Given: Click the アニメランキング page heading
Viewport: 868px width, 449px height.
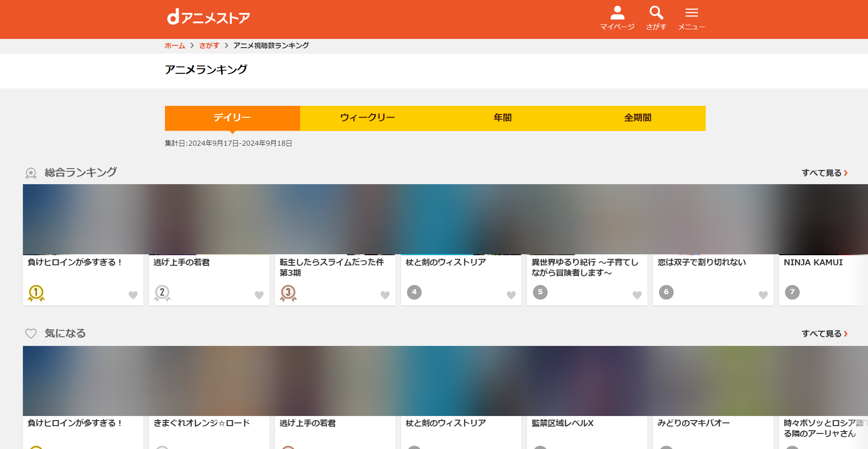Looking at the screenshot, I should coord(206,70).
